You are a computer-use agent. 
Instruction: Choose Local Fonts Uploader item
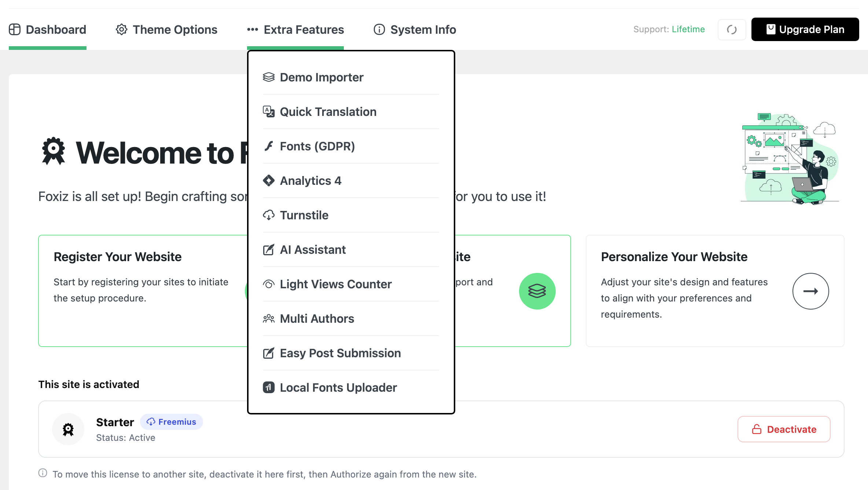pos(351,388)
